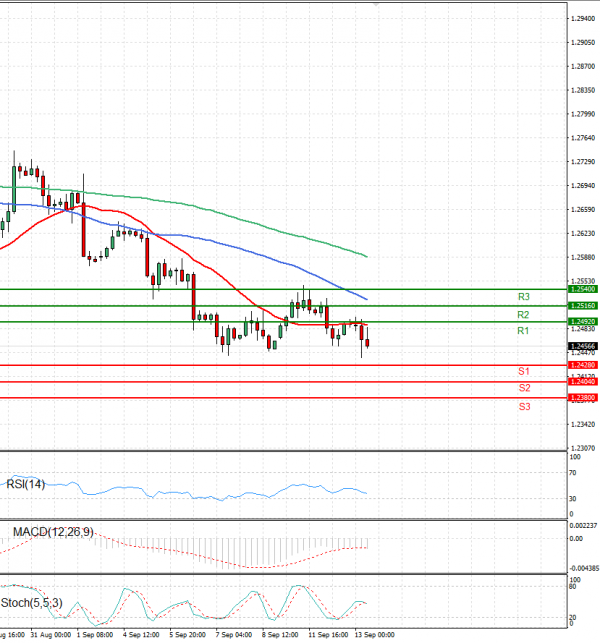The width and height of the screenshot is (600, 643).
Task: Click the RSI 70 level value
Action: click(573, 473)
